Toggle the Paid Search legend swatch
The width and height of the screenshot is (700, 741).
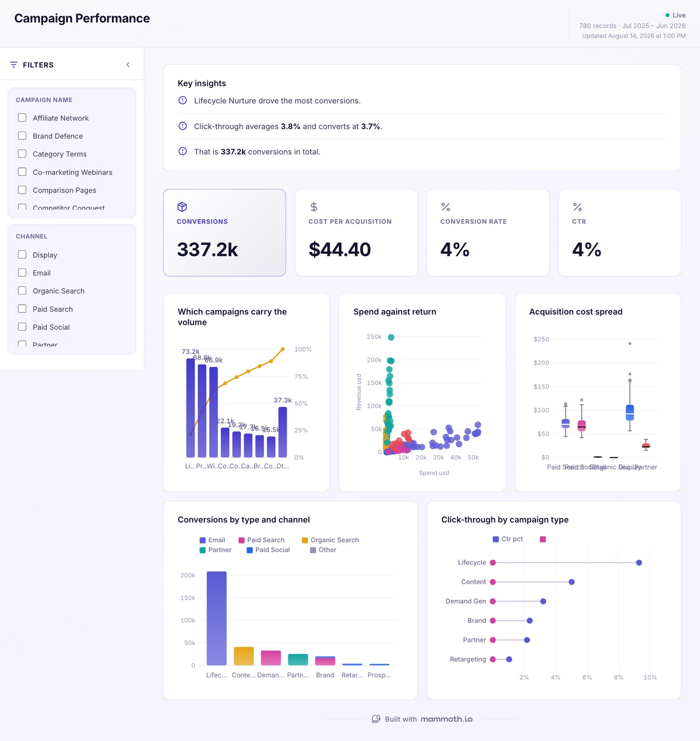241,540
